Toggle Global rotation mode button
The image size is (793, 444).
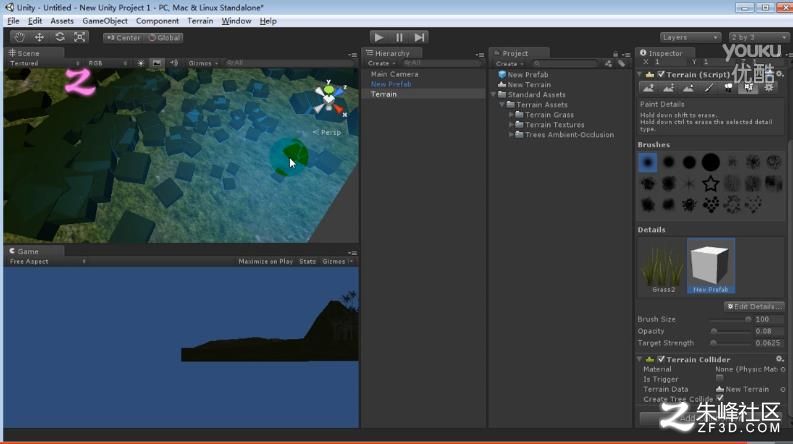164,37
